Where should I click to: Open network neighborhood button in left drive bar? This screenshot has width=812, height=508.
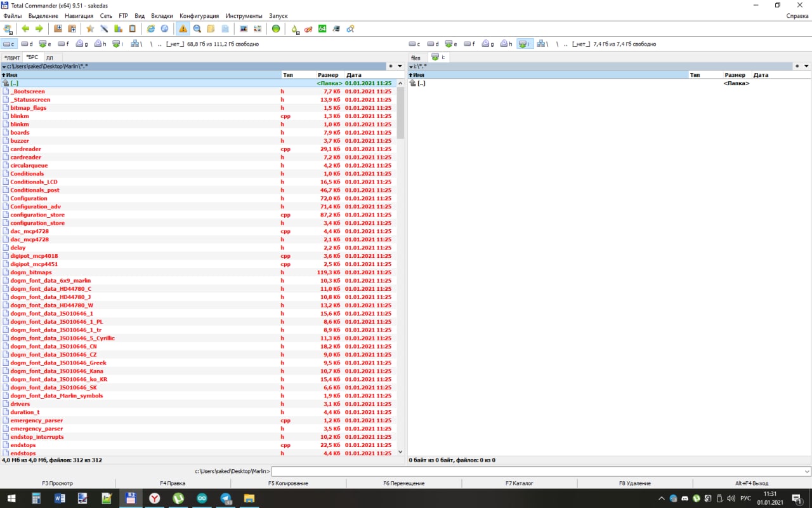[136, 44]
